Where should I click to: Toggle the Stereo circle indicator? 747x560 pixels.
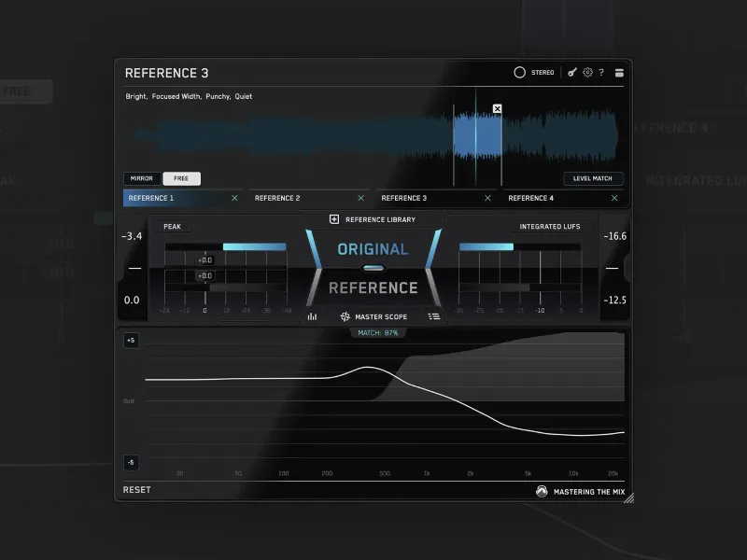519,73
